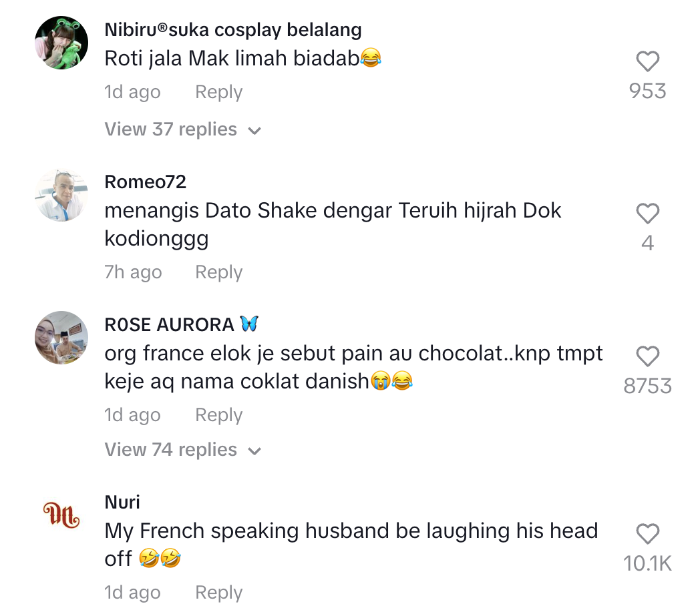
Task: Open ROSE AURORA's profile avatar
Action: point(61,338)
